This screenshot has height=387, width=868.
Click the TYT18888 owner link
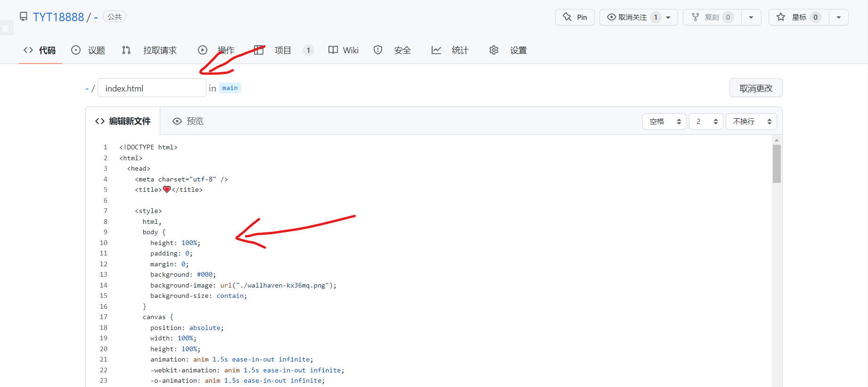point(58,17)
